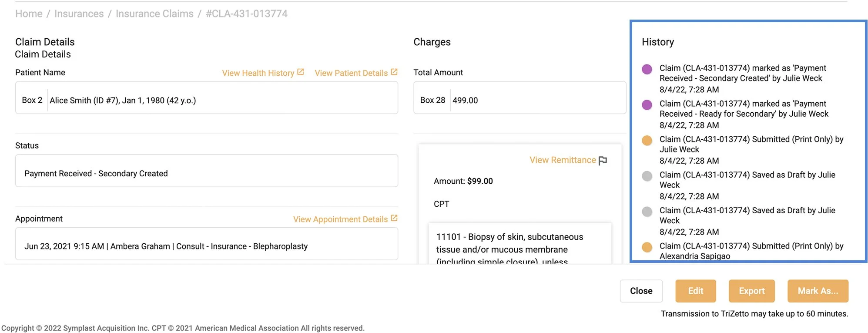Click purple dot for 'Ready for Secondary' entry

[x=647, y=105]
